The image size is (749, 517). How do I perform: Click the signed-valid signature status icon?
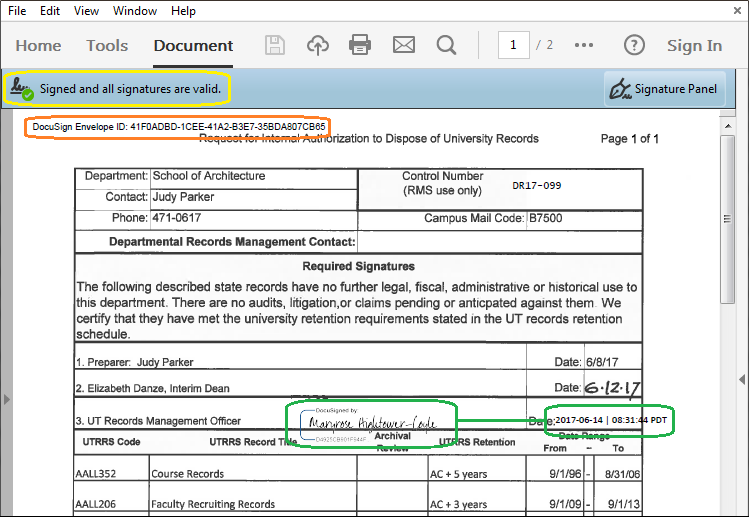[21, 89]
